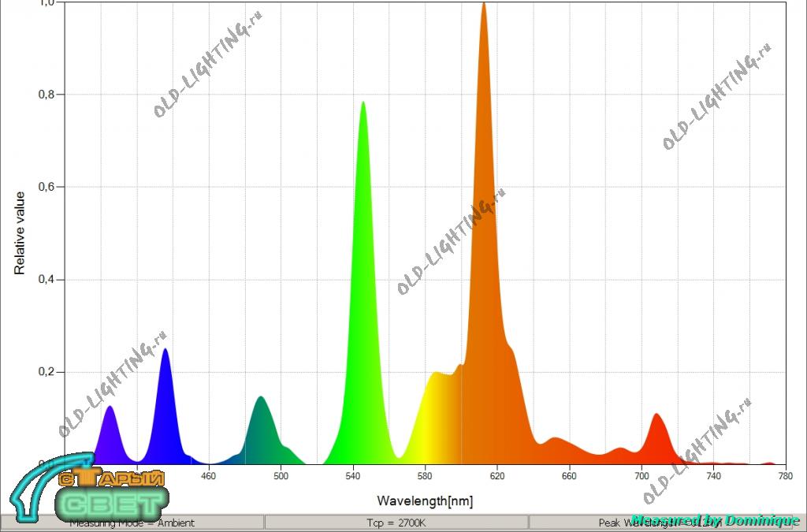Image resolution: width=807 pixels, height=532 pixels.
Task: Click the 0,2 relative value tick label
Action: [45, 372]
